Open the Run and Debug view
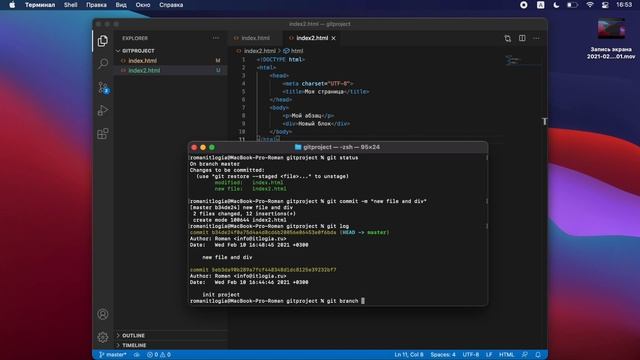The image size is (640, 360). click(x=103, y=110)
